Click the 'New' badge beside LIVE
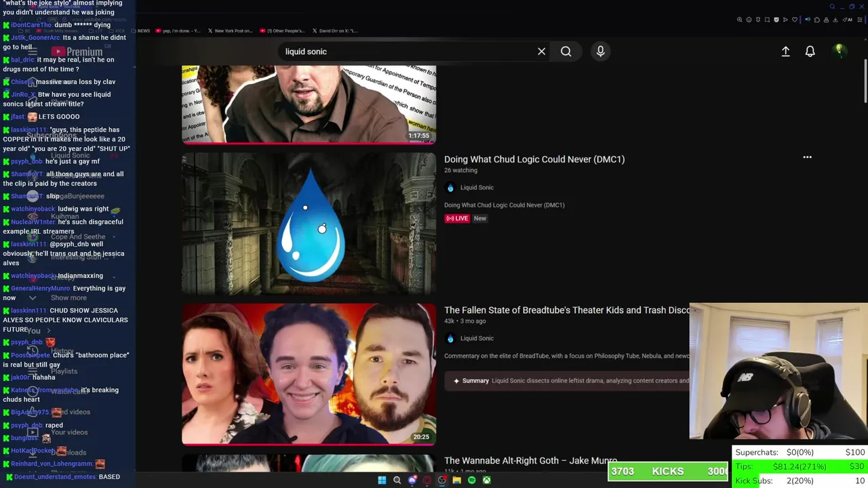 pos(479,218)
